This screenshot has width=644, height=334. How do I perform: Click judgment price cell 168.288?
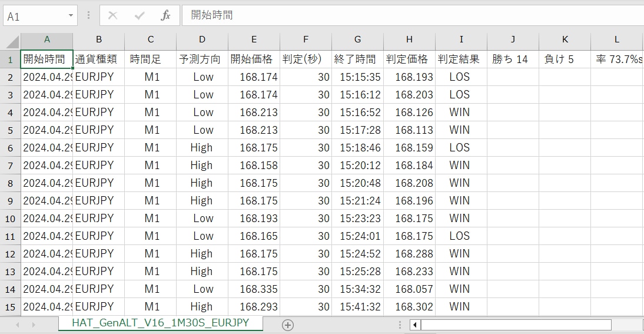(409, 253)
